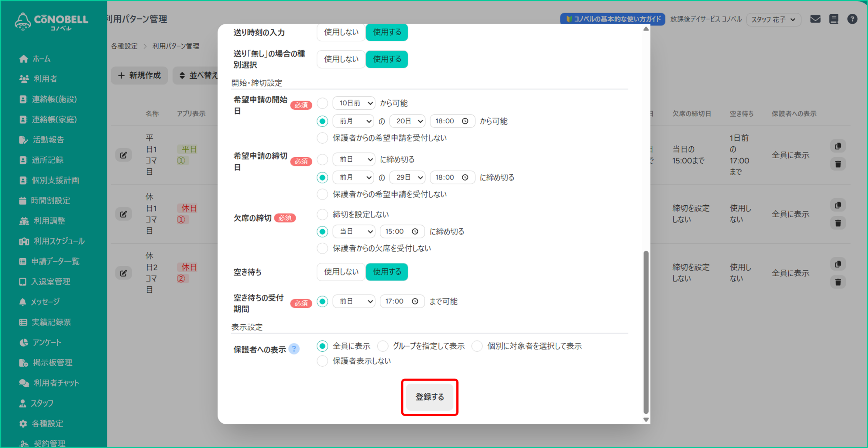Click the copy icon in the first pattern row
The image size is (868, 448).
pyautogui.click(x=838, y=146)
